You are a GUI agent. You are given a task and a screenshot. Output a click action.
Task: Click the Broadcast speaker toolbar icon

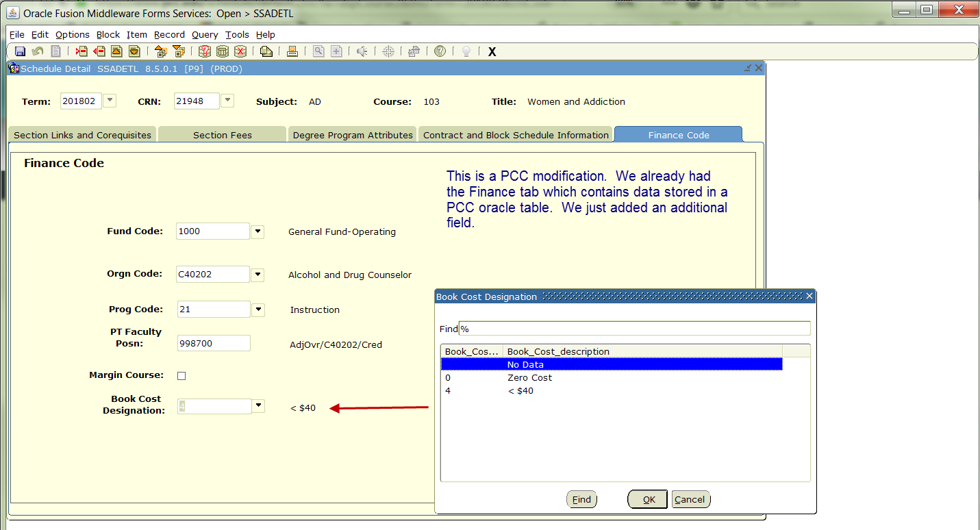tap(362, 51)
